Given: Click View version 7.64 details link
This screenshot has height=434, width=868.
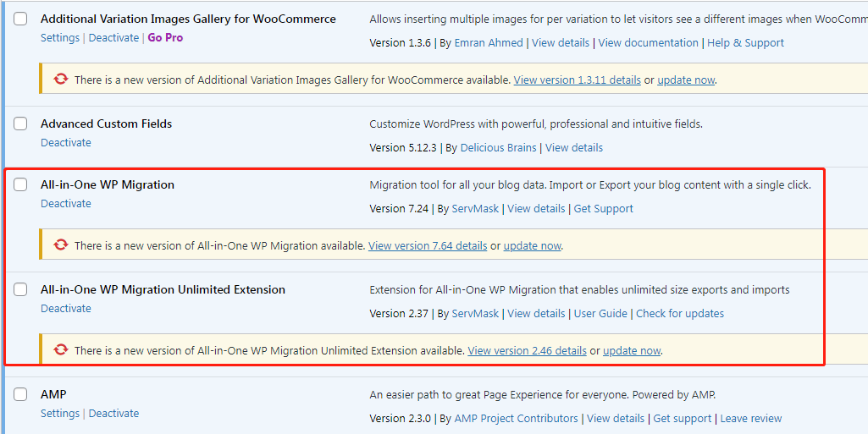Looking at the screenshot, I should [428, 245].
